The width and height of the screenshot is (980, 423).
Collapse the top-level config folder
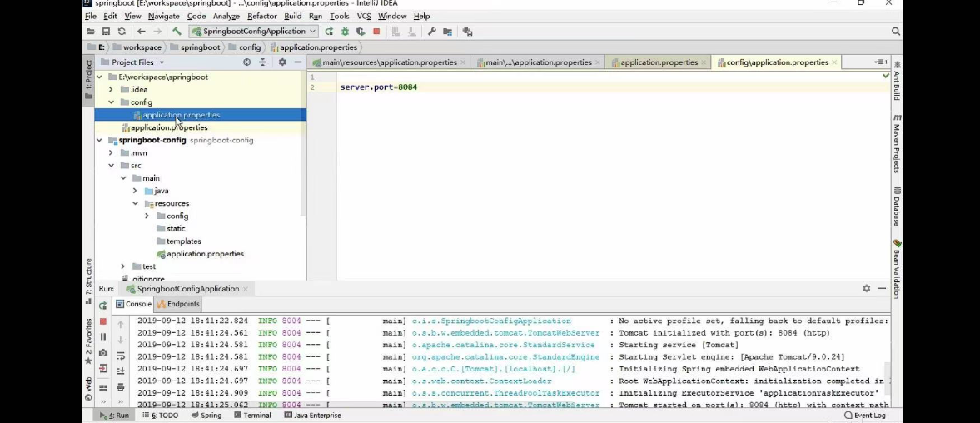111,102
